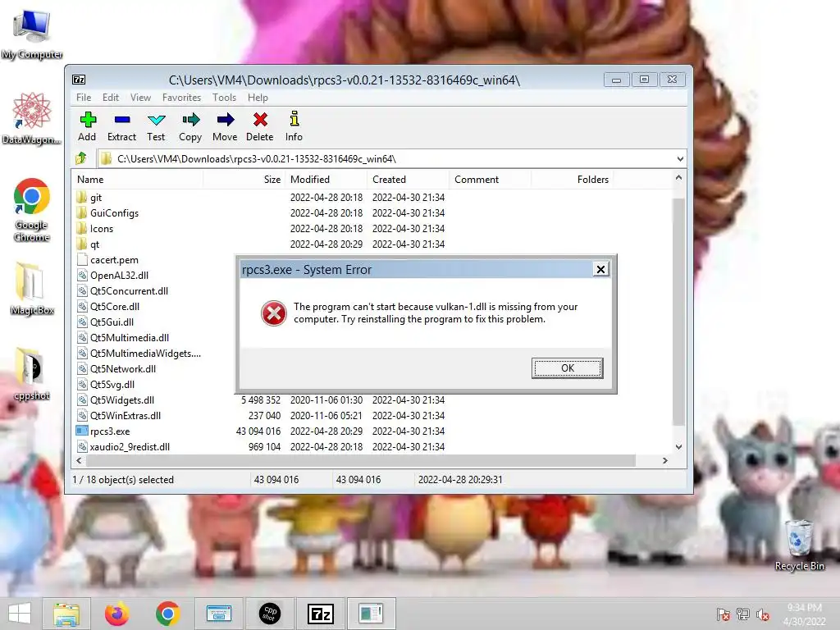Viewport: 840px width, 630px height.
Task: Click the error icon in System Error dialog
Action: (x=274, y=313)
